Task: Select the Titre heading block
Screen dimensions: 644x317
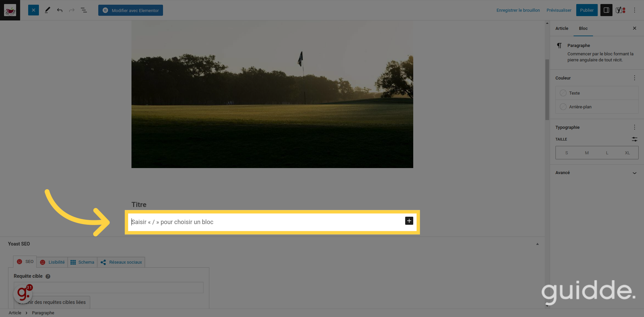Action: pyautogui.click(x=139, y=205)
